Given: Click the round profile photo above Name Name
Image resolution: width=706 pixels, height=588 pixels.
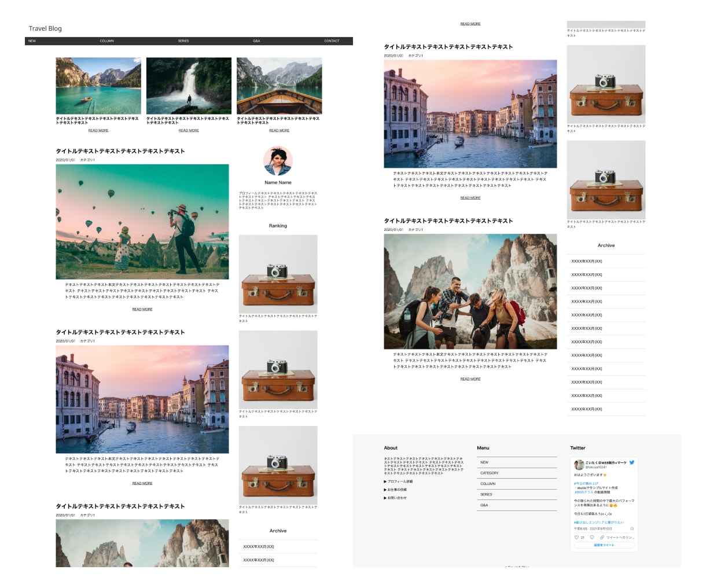Looking at the screenshot, I should point(278,161).
